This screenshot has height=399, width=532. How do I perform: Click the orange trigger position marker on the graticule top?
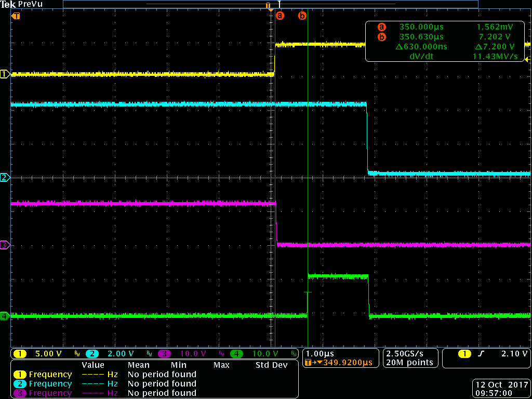pos(271,10)
